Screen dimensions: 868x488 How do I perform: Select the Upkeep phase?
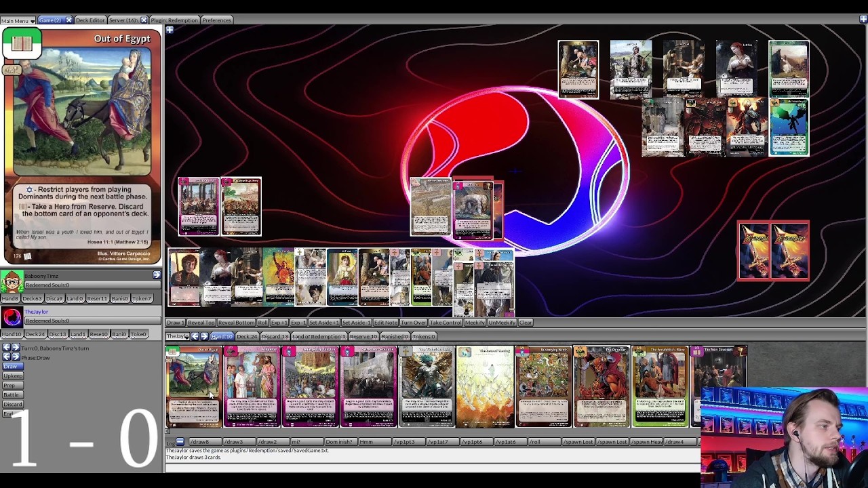(x=13, y=375)
